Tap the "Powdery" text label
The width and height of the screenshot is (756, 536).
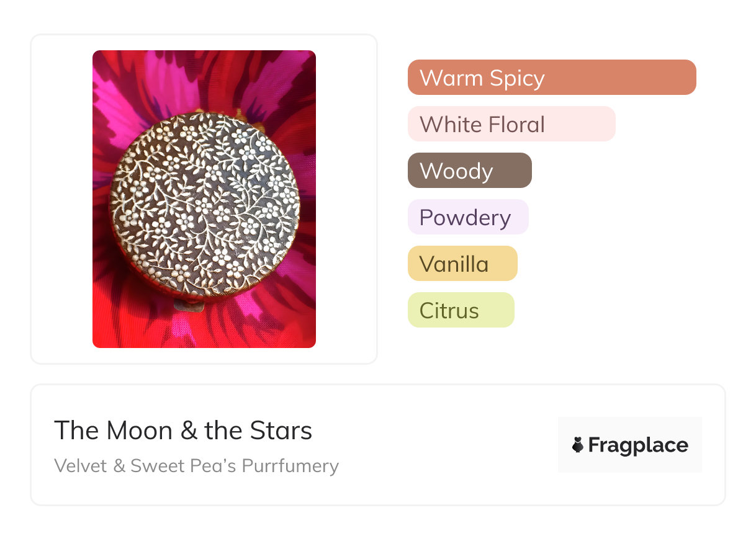coord(465,218)
